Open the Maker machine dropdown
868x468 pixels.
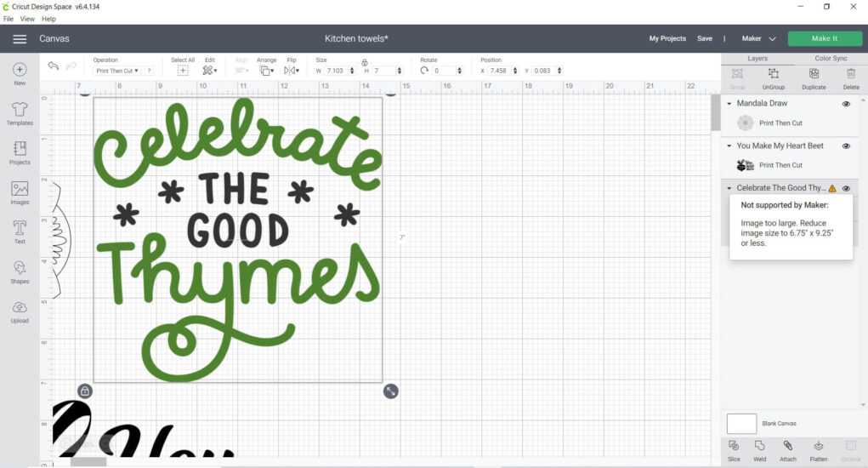tap(758, 39)
